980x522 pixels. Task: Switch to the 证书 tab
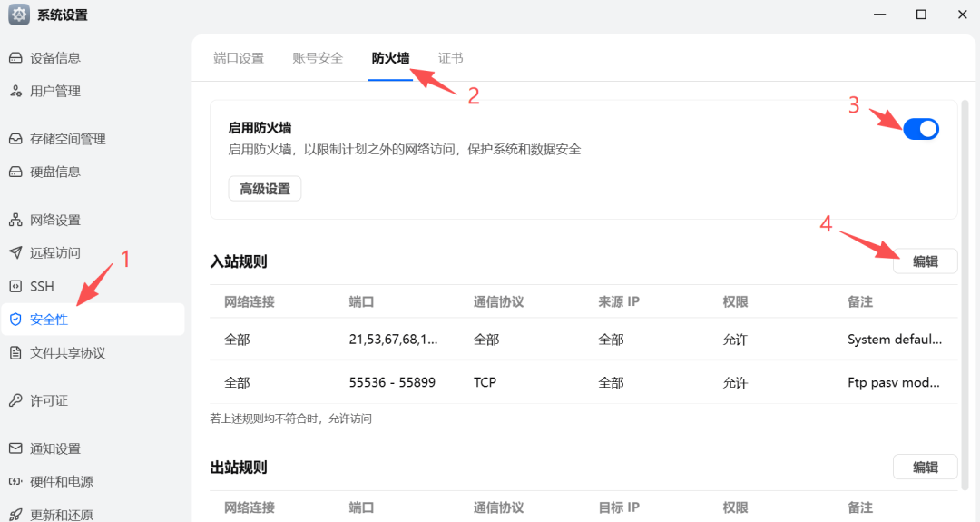tap(451, 58)
